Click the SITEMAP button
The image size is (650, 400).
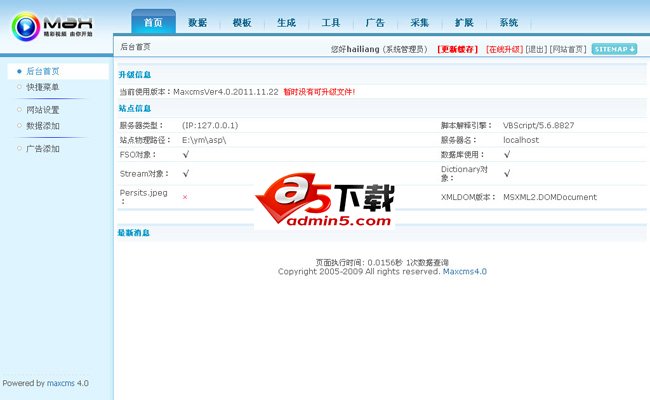pos(614,49)
